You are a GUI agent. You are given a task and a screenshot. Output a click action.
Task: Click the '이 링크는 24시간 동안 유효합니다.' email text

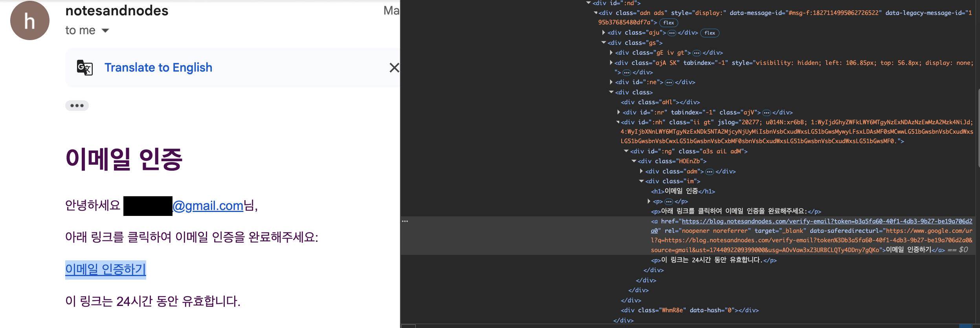[153, 301]
